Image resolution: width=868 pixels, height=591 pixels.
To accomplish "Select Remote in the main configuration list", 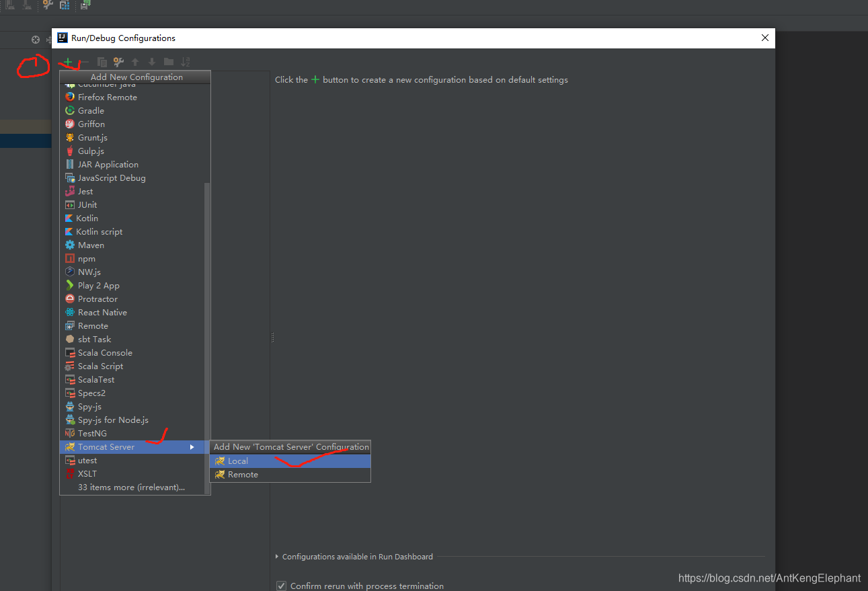I will pyautogui.click(x=132, y=325).
